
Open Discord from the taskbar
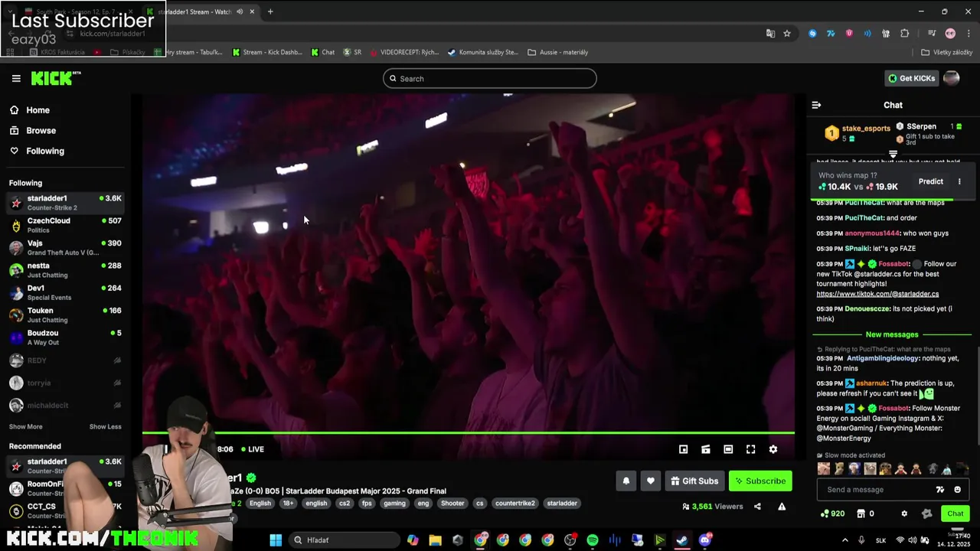(x=704, y=540)
